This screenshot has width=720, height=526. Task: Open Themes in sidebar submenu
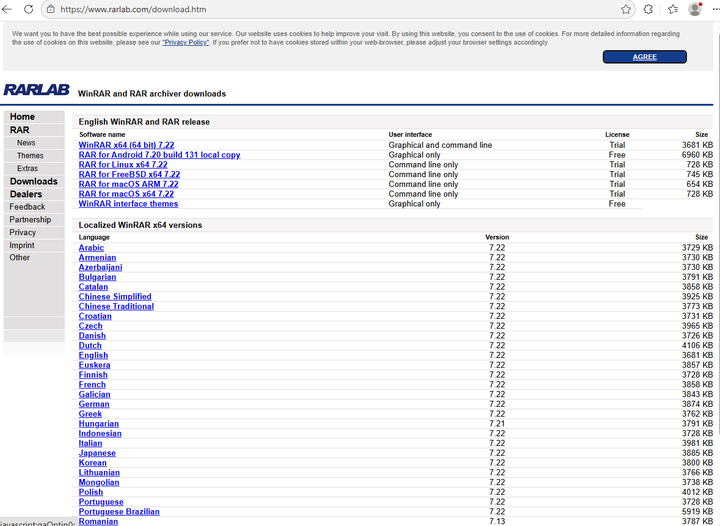coord(30,156)
